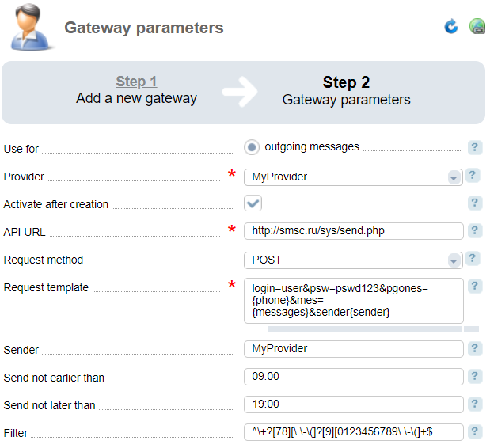
Task: Click into the Send not earlier than field
Action: (353, 377)
